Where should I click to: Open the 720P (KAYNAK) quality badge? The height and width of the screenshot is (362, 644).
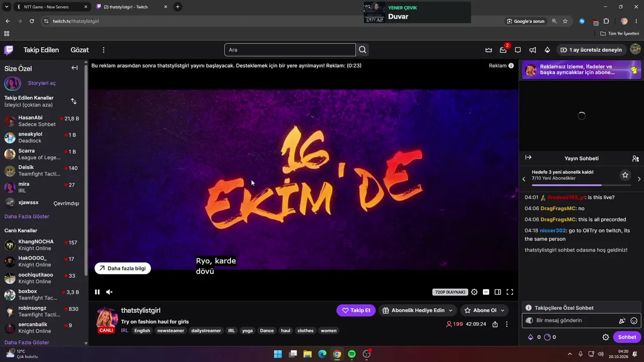450,292
